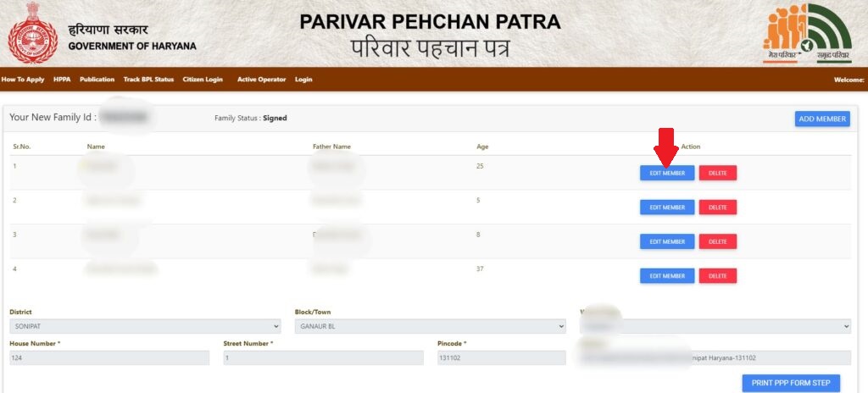
Task: Click the PRINT PPP FORM STEP button
Action: [x=791, y=383]
